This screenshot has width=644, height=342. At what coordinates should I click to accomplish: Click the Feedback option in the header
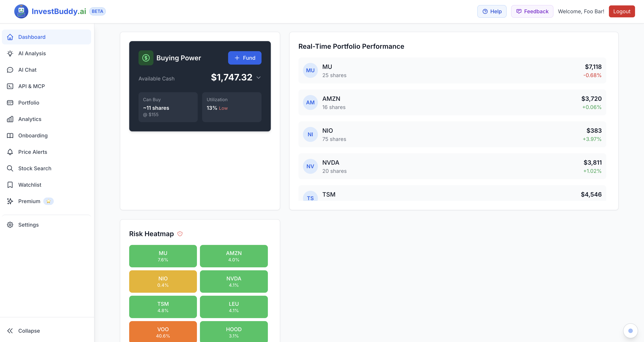(x=532, y=11)
